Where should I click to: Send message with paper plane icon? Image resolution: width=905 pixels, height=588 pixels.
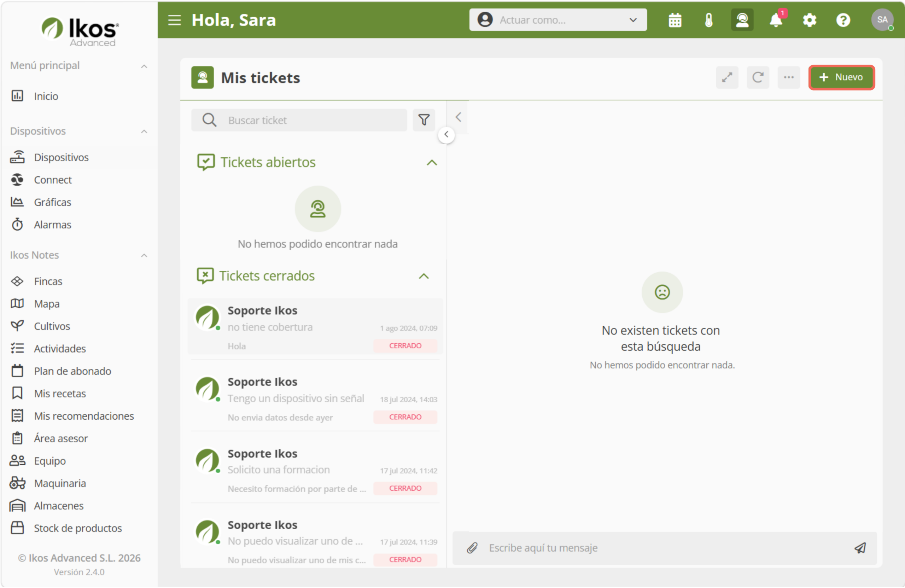(x=860, y=548)
